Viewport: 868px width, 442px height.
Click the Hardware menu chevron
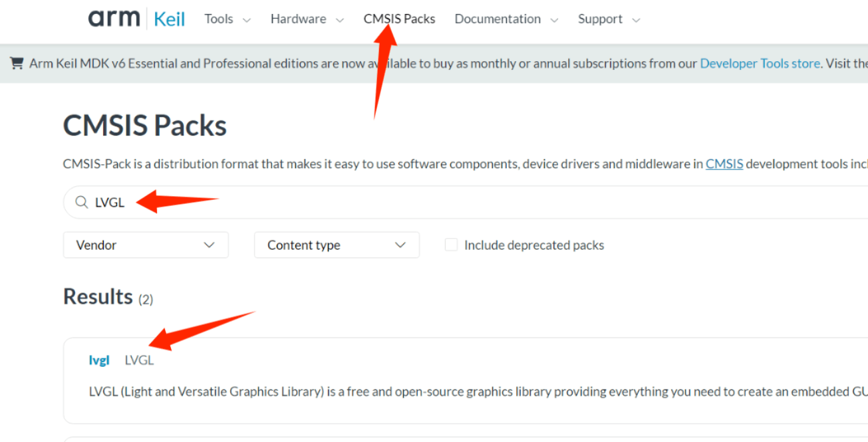(x=340, y=21)
